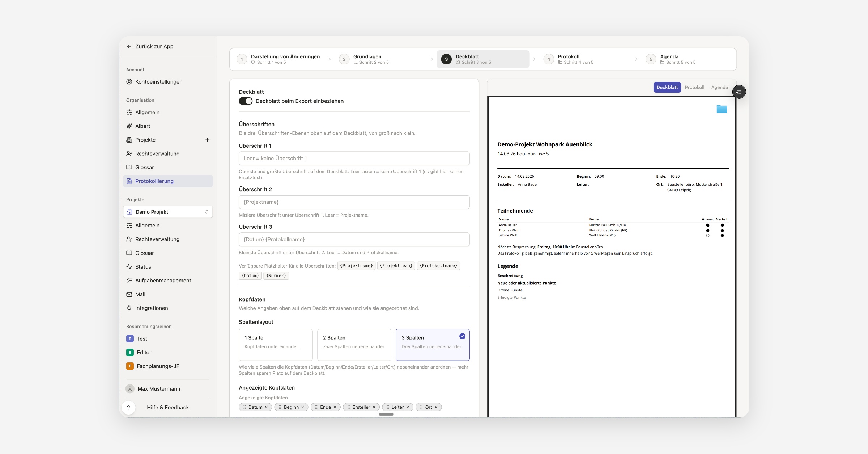Go to step 2 Grundlagen
This screenshot has height=454, width=868.
pyautogui.click(x=380, y=59)
